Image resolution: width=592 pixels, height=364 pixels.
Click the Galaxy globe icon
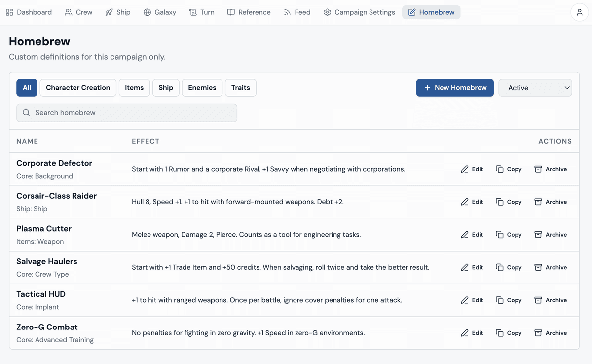[147, 12]
